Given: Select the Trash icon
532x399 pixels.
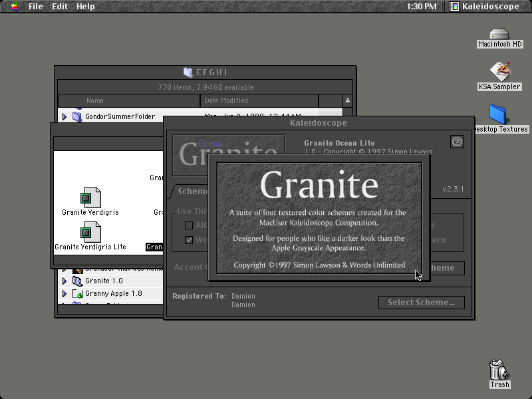Looking at the screenshot, I should (x=498, y=370).
